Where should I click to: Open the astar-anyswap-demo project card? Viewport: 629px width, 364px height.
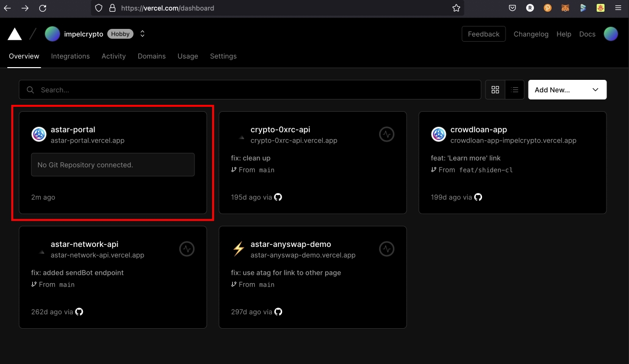(x=290, y=244)
